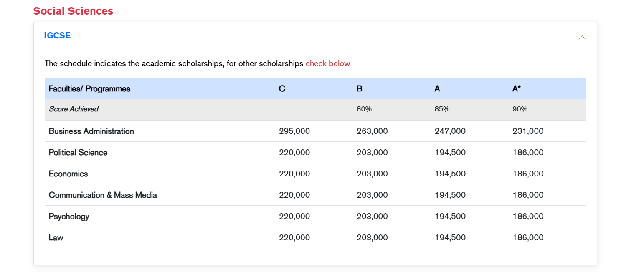This screenshot has height=272, width=644.
Task: Click the Political Science programme name
Action: 78,153
